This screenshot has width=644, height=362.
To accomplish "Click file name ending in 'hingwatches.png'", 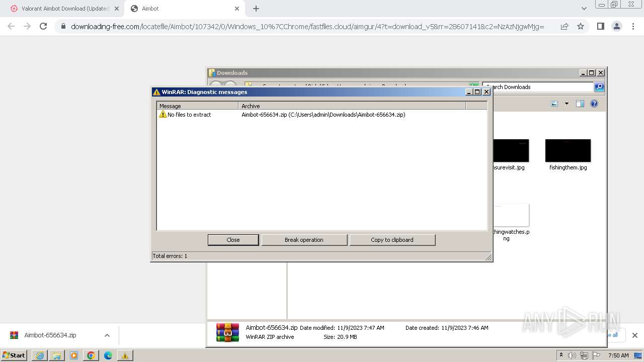I will (511, 235).
